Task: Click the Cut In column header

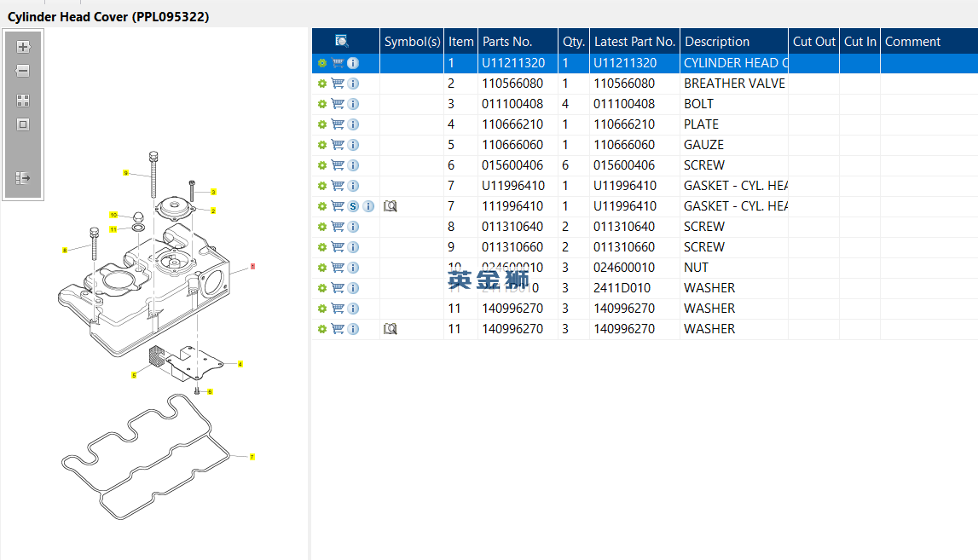Action: pyautogui.click(x=860, y=41)
